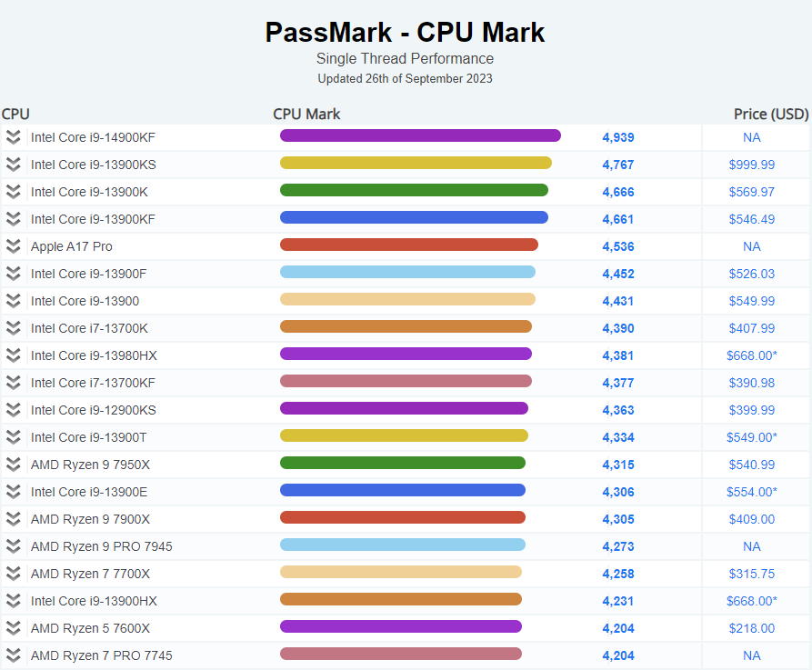Expand the Apple A17 Pro row chevron
812x670 pixels.
point(14,246)
